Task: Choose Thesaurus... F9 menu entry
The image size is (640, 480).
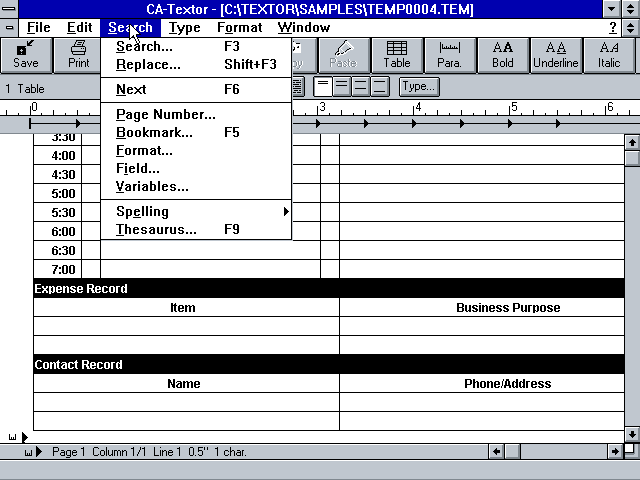Action: tap(196, 229)
